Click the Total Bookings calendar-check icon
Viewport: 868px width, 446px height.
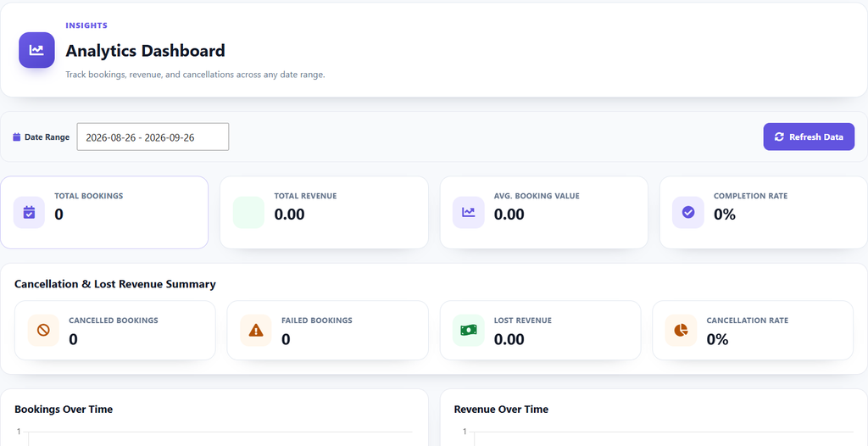[x=30, y=212]
